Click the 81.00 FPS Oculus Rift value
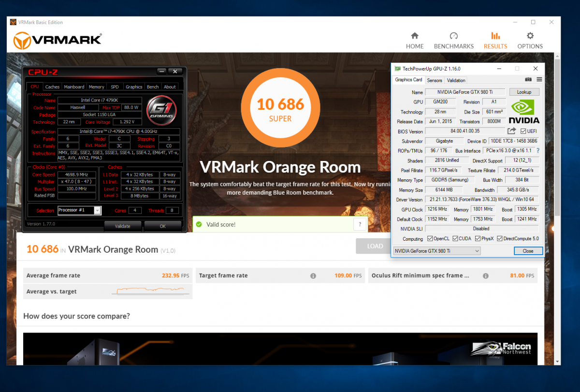This screenshot has height=392, width=580. (522, 276)
